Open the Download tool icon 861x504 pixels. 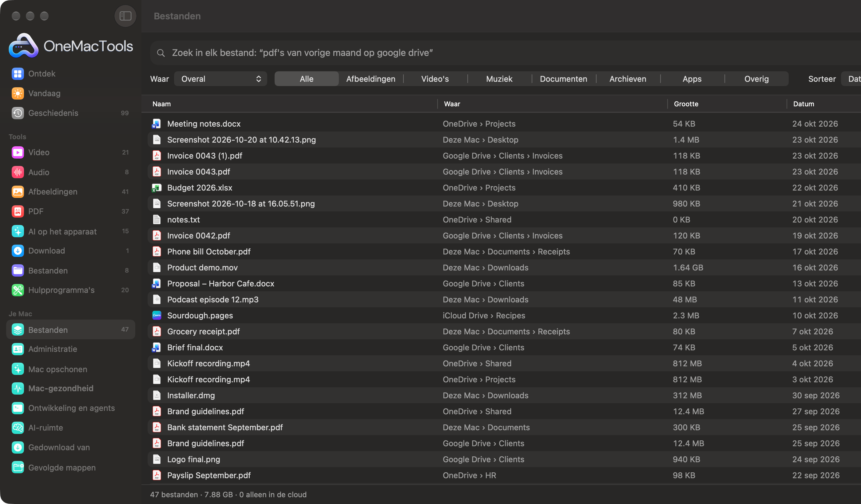tap(18, 251)
